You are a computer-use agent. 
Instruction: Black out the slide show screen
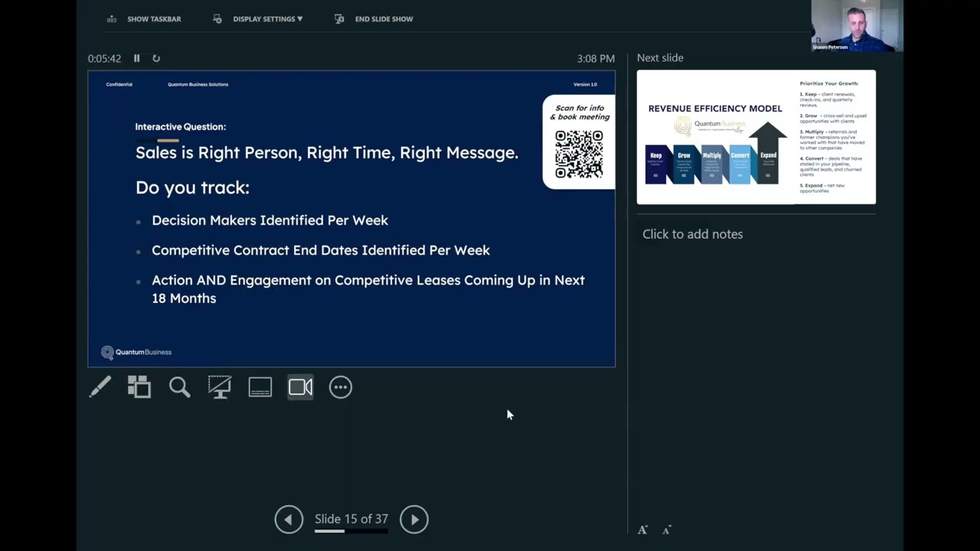pyautogui.click(x=220, y=386)
